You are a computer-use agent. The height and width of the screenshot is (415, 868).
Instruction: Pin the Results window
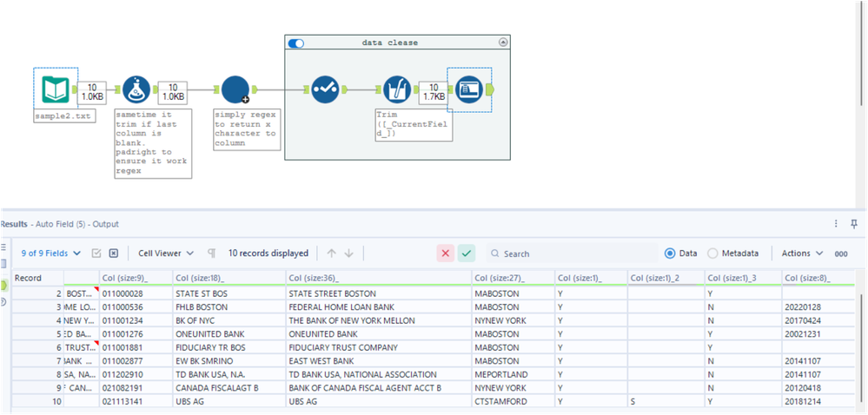pos(854,224)
